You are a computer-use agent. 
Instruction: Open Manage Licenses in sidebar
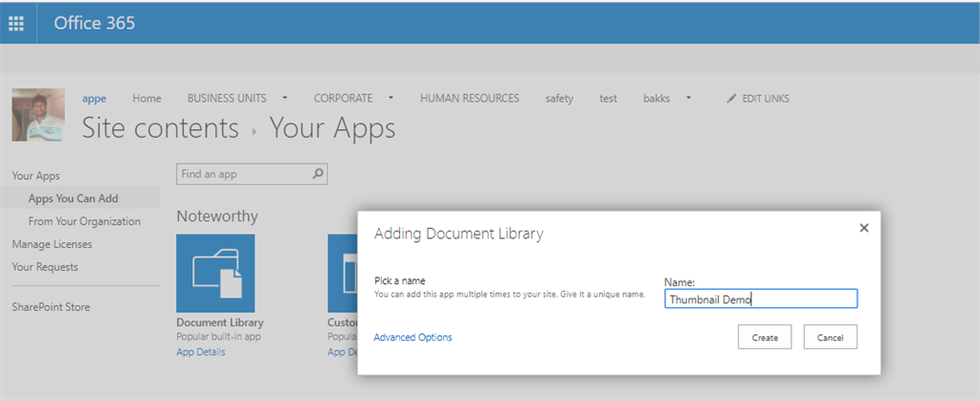pos(52,244)
